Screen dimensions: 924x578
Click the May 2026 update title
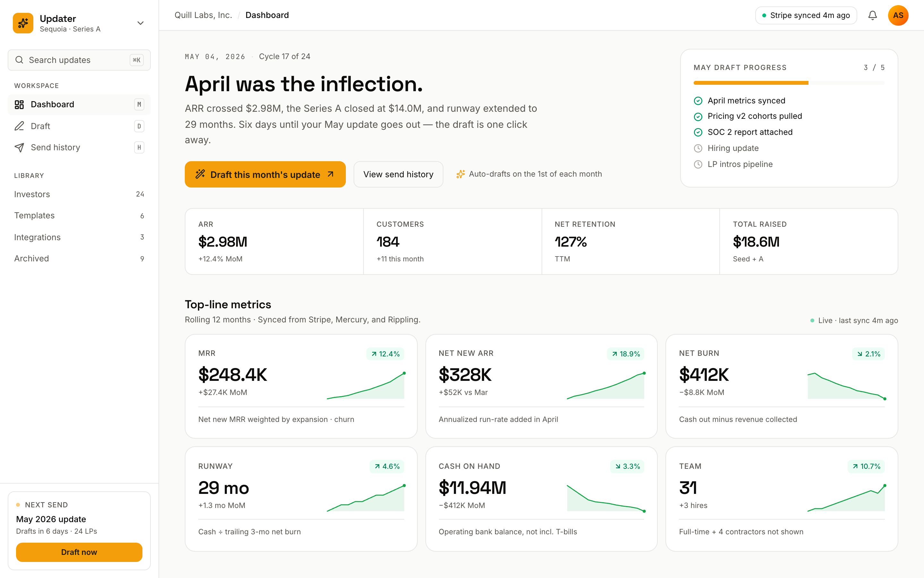pyautogui.click(x=51, y=519)
